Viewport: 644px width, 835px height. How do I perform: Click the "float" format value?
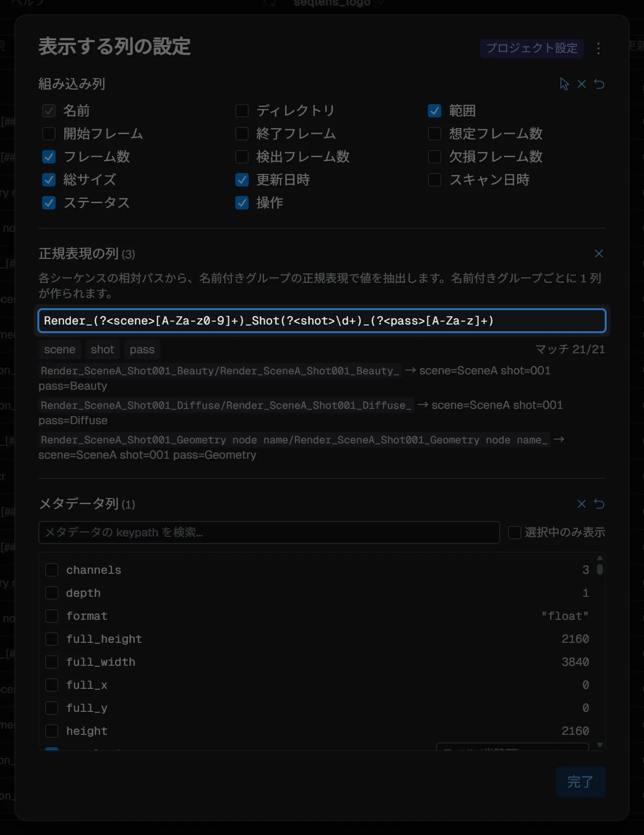click(x=565, y=616)
